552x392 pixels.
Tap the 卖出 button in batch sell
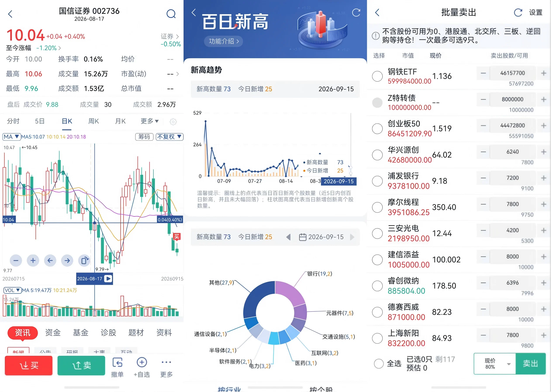coord(531,364)
